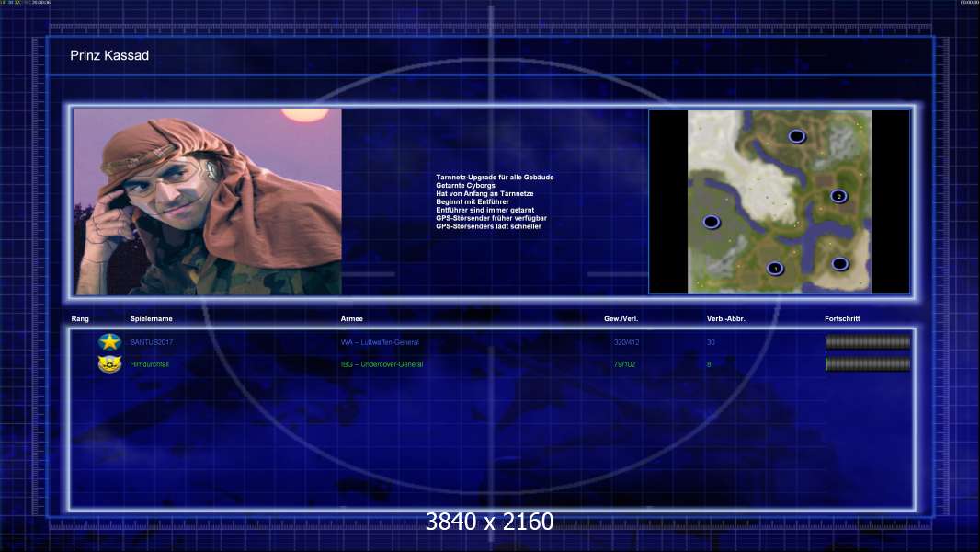Select the empty start position on map's west side
This screenshot has height=552, width=980.
(712, 222)
